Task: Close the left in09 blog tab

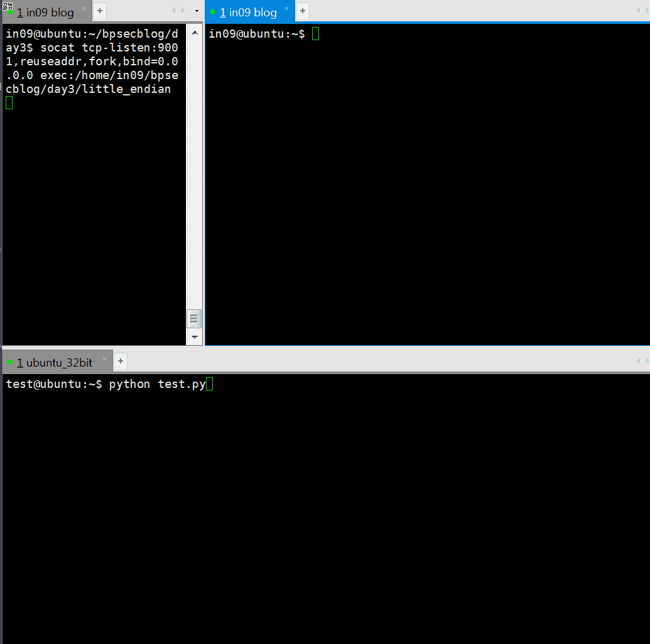Action: point(84,9)
